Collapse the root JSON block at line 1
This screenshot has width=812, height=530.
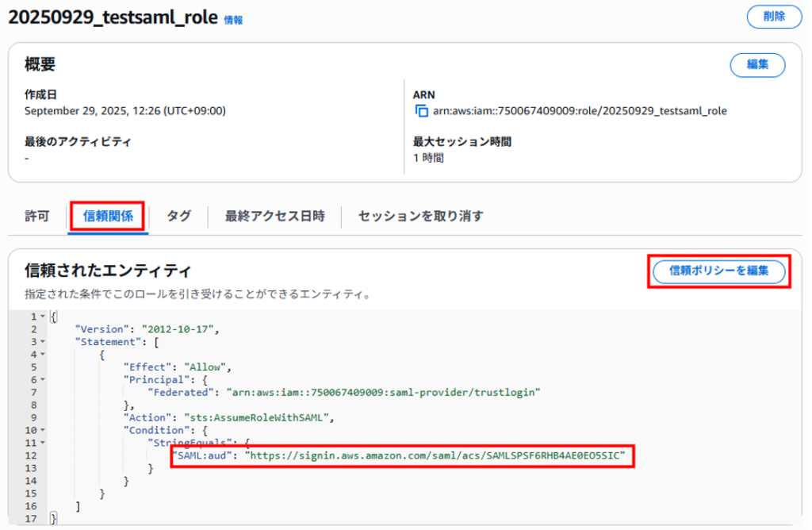(x=42, y=317)
